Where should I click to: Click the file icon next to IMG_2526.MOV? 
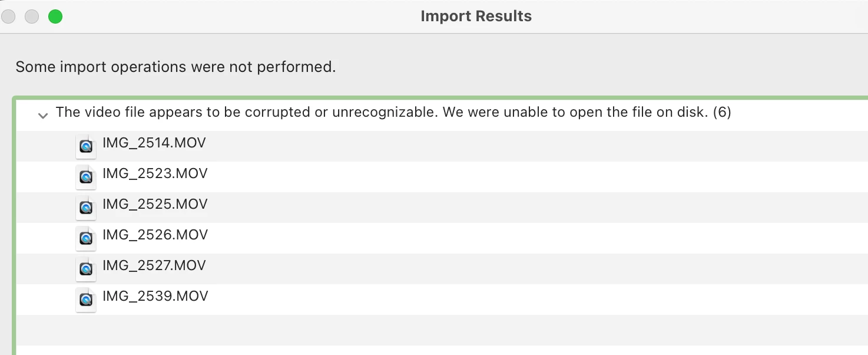(86, 238)
